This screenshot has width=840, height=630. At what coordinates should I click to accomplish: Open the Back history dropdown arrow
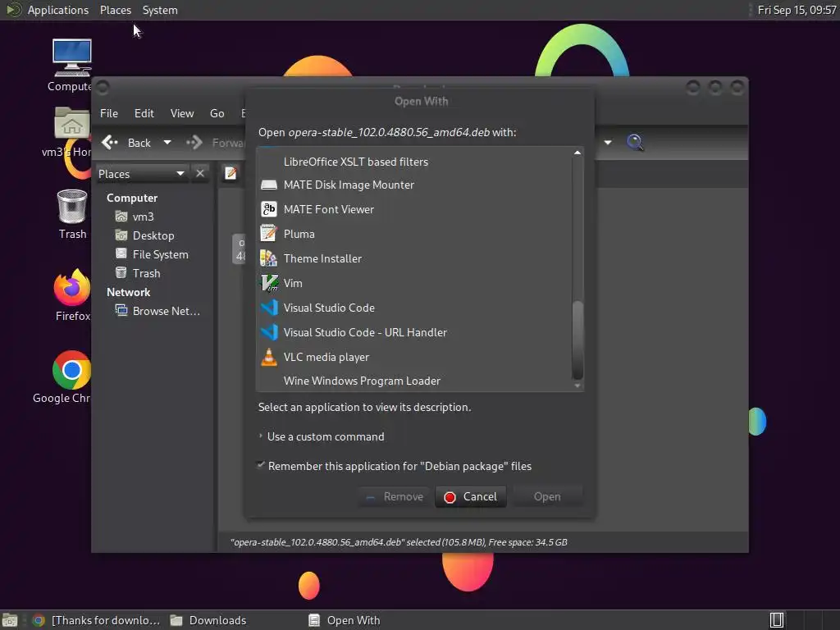click(x=167, y=143)
